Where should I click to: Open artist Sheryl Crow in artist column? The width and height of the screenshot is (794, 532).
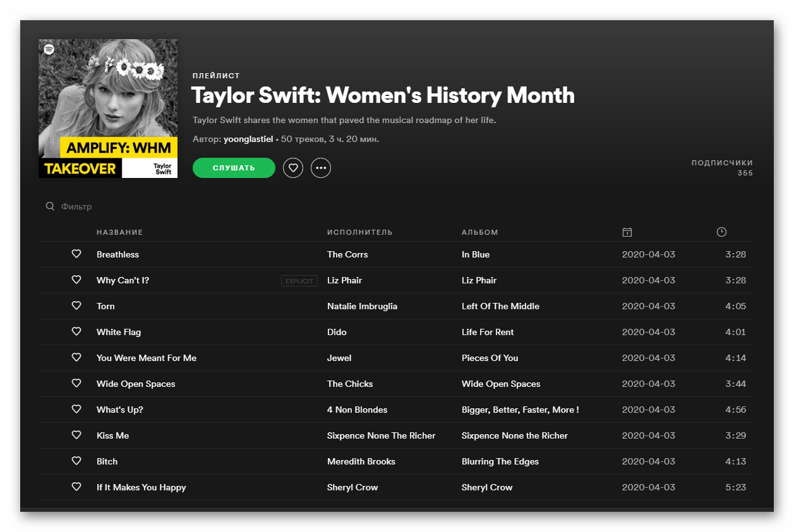click(x=352, y=487)
